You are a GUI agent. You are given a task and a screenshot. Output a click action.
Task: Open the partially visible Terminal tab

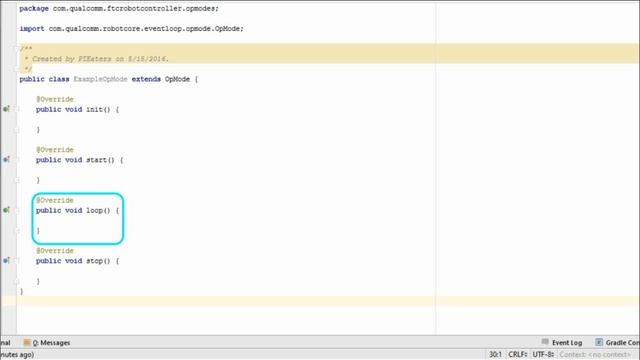pyautogui.click(x=5, y=342)
